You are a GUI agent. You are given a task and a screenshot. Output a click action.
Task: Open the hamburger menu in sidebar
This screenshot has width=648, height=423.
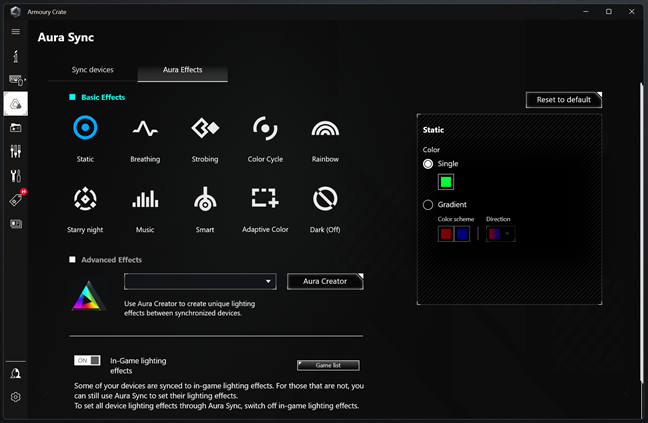tap(16, 32)
